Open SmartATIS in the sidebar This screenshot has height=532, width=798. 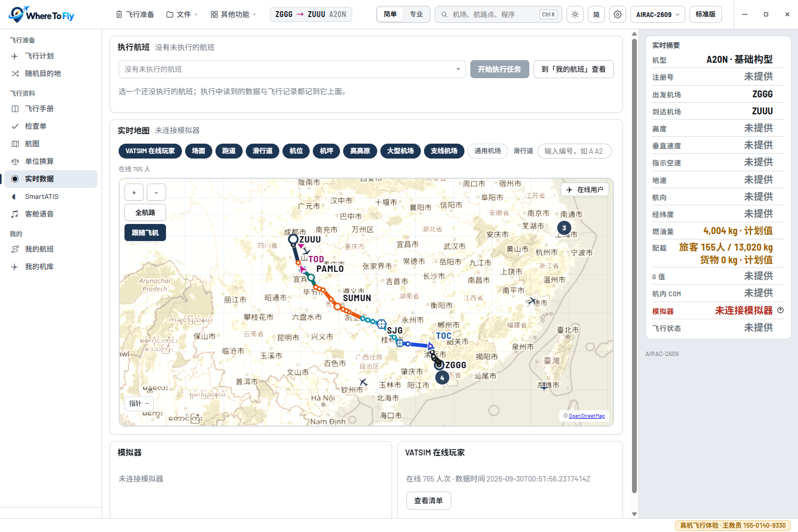51,196
